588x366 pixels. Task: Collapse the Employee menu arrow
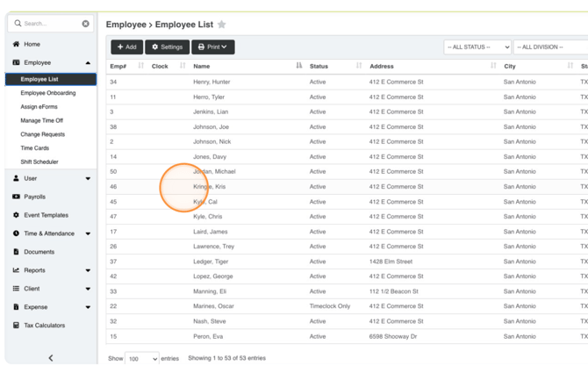88,62
